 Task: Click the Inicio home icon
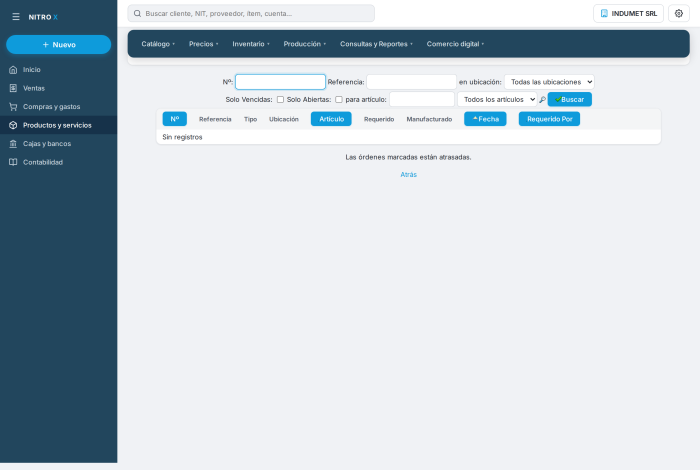[13, 70]
